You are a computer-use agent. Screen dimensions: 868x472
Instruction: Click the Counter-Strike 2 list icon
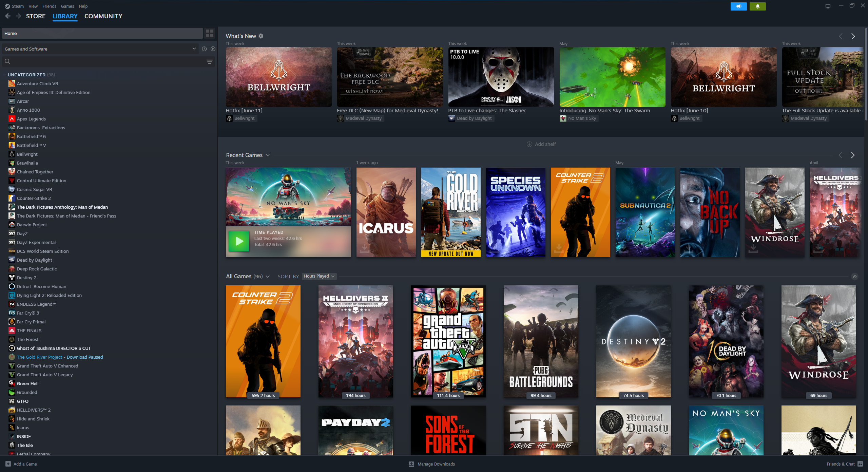pyautogui.click(x=12, y=198)
